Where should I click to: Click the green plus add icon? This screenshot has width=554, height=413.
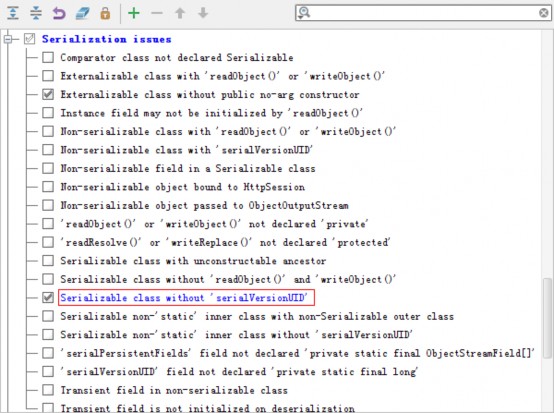click(134, 13)
